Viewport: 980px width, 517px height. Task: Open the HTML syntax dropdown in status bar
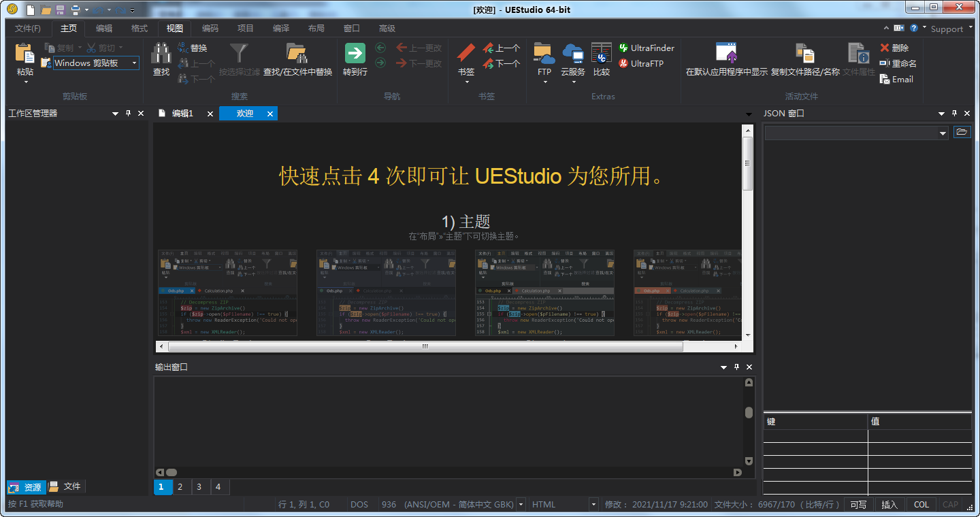click(x=593, y=505)
